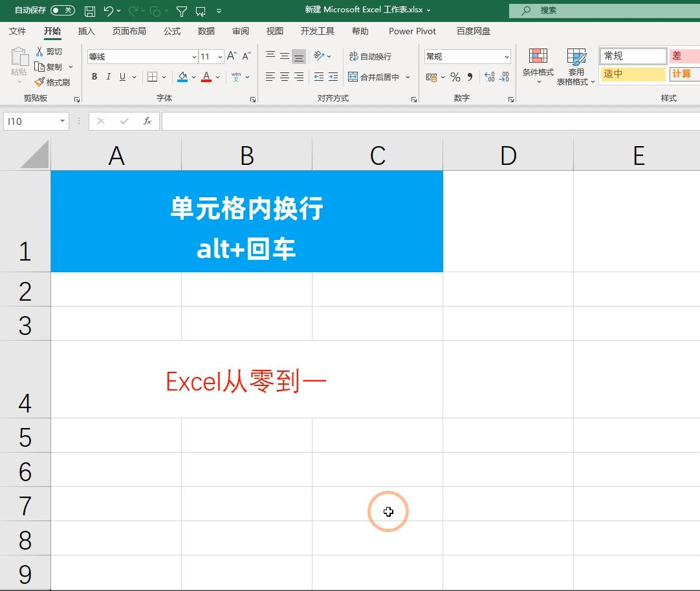The image size is (700, 591).
Task: Toggle Bold formatting
Action: point(94,76)
